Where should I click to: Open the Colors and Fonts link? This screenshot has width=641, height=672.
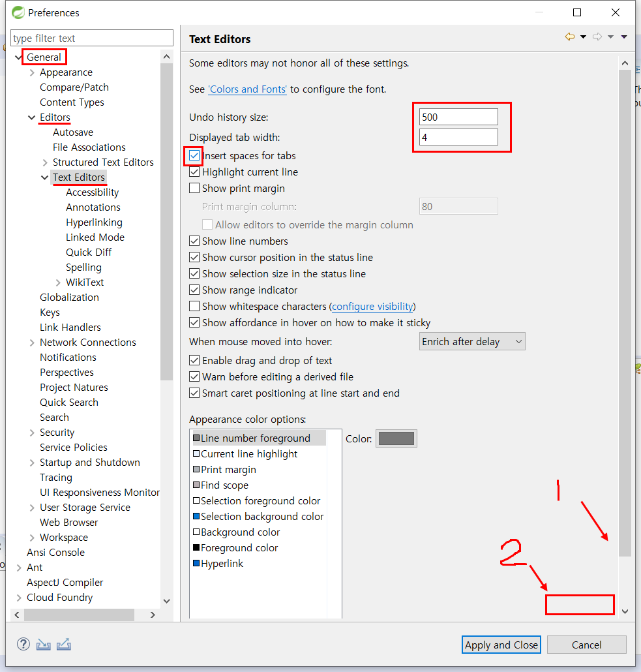click(x=247, y=89)
